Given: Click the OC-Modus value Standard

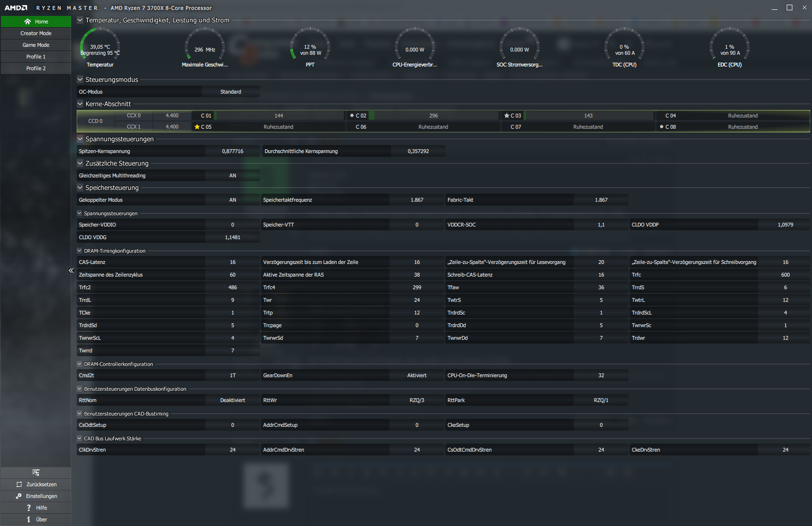Looking at the screenshot, I should click(231, 92).
